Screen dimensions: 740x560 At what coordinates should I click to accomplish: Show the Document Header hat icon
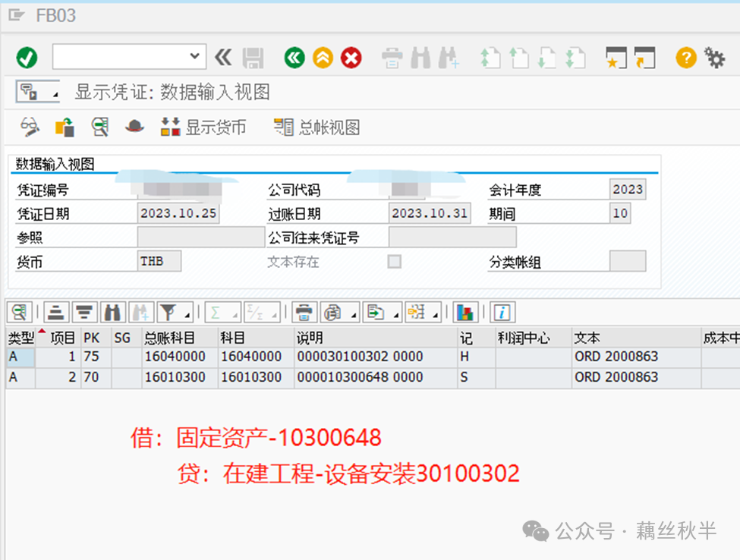coord(134,127)
